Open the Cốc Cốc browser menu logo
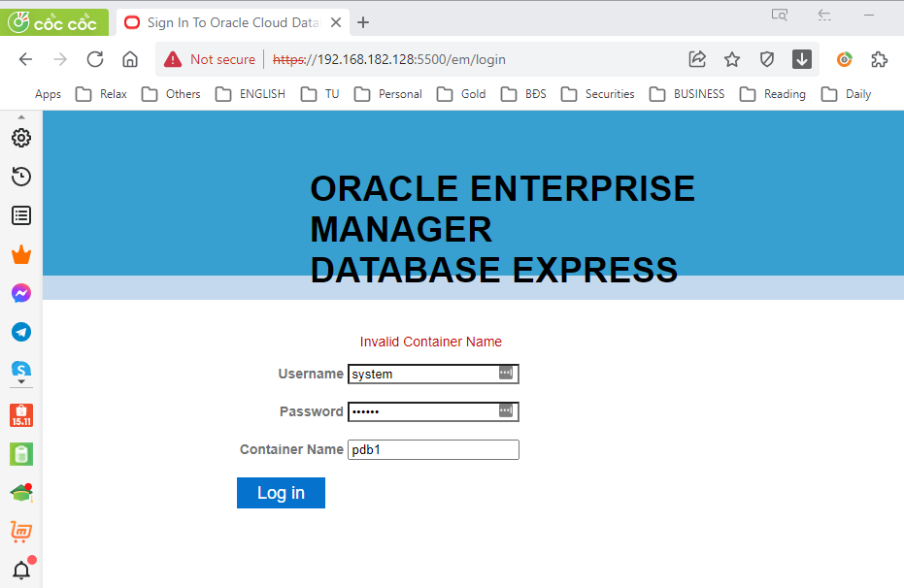 point(53,22)
